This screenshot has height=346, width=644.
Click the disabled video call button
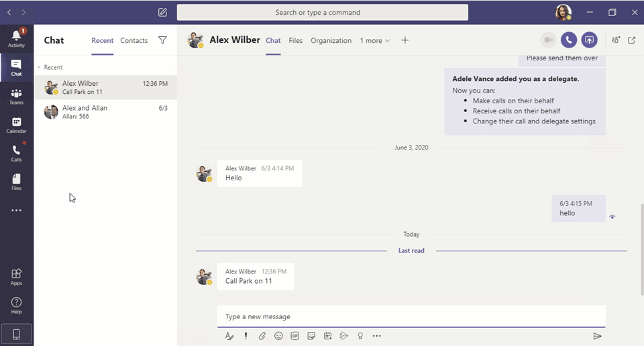tap(548, 40)
